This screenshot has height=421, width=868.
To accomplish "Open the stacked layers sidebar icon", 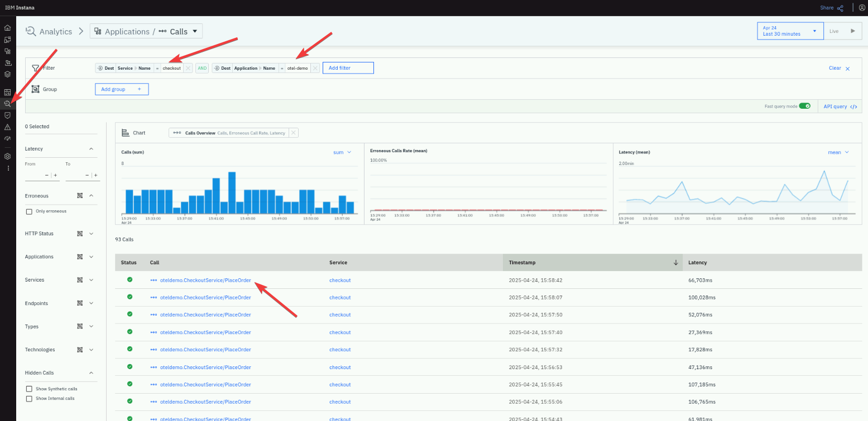I will 8,74.
